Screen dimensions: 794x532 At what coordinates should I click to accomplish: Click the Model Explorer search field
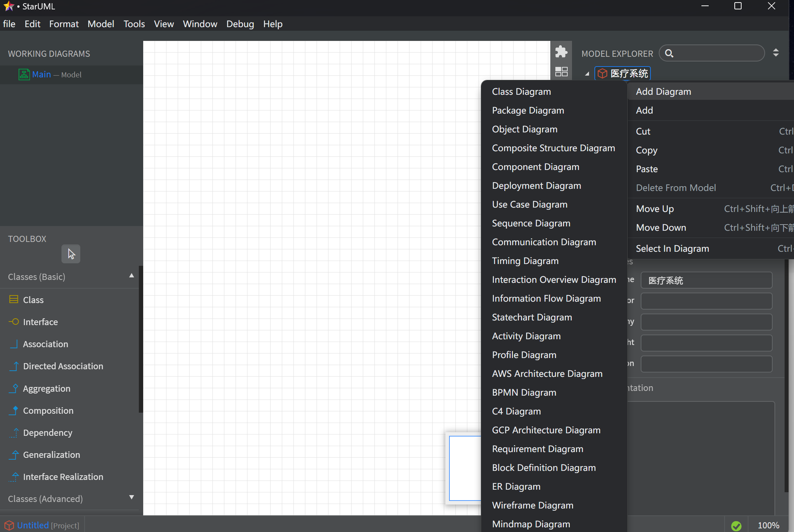717,54
